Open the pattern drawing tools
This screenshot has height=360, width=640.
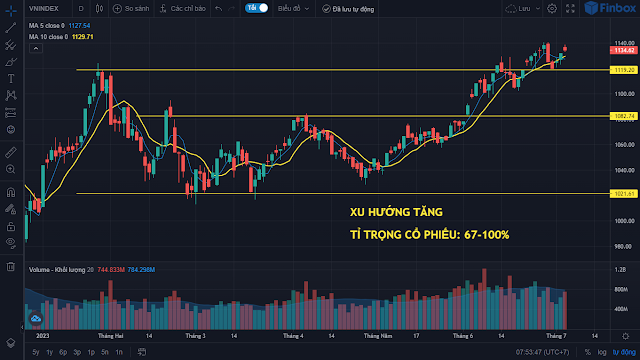[11, 96]
